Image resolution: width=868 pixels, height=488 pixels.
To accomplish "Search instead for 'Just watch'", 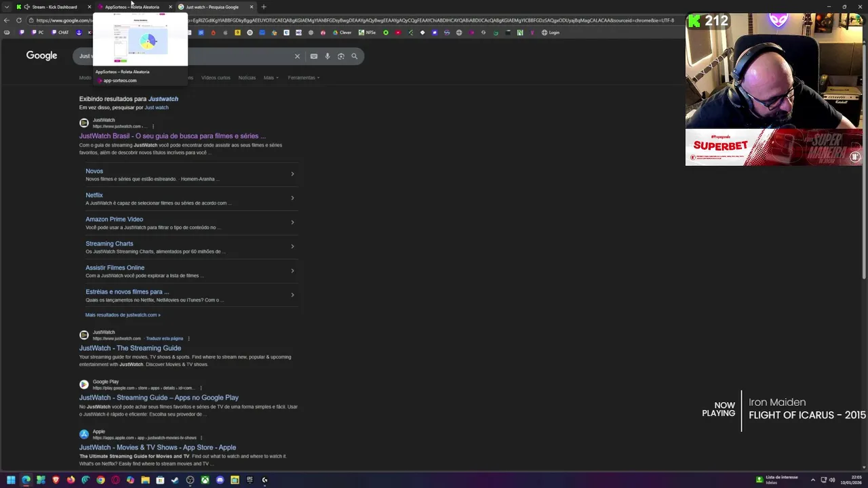I will [156, 108].
